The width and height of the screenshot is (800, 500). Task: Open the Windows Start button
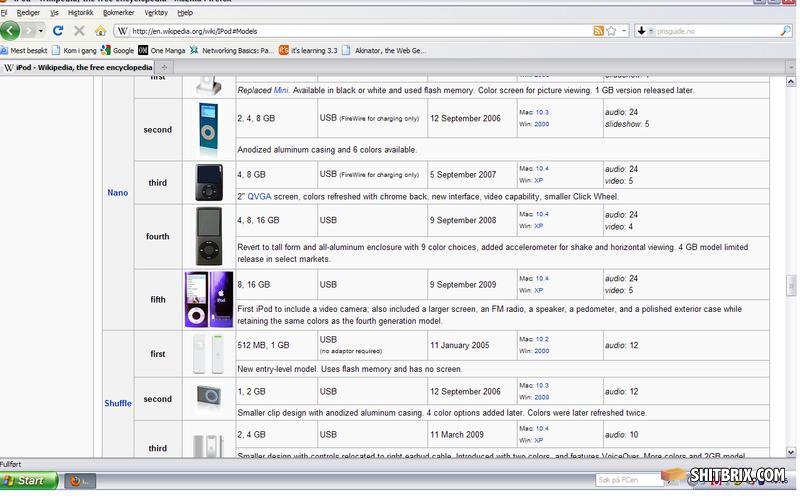29,481
